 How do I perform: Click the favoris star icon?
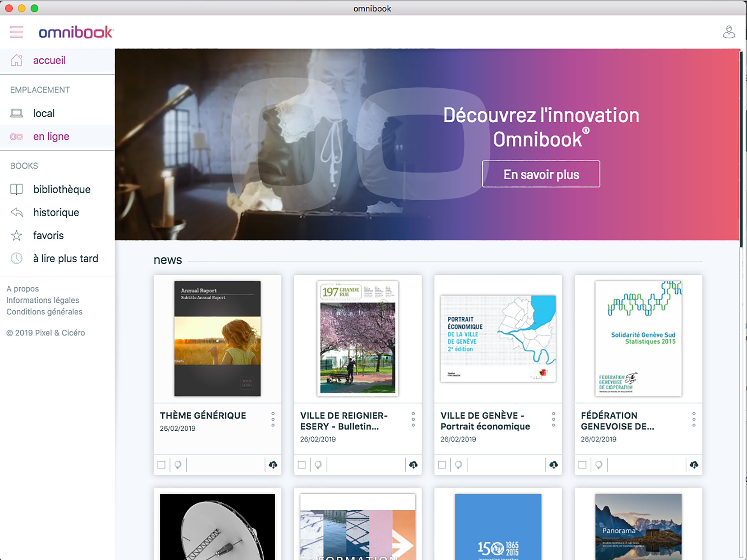[x=16, y=235]
